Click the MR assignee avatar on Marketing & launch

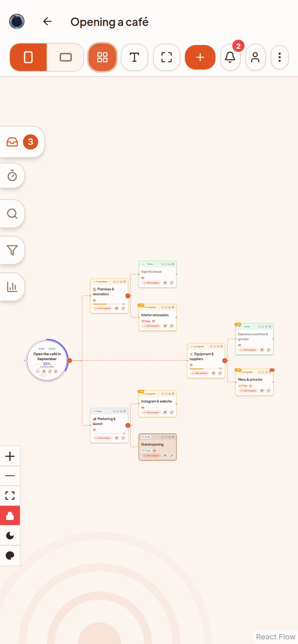pos(94,430)
